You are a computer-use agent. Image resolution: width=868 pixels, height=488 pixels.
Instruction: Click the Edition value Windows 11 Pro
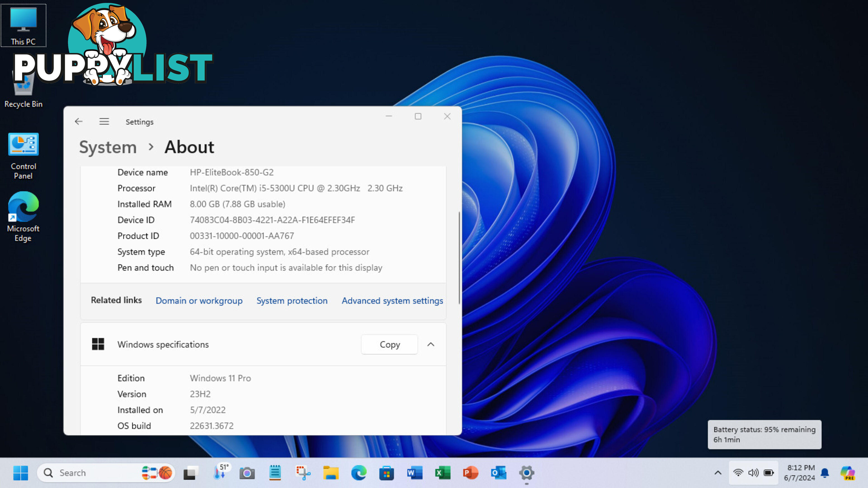(x=220, y=378)
